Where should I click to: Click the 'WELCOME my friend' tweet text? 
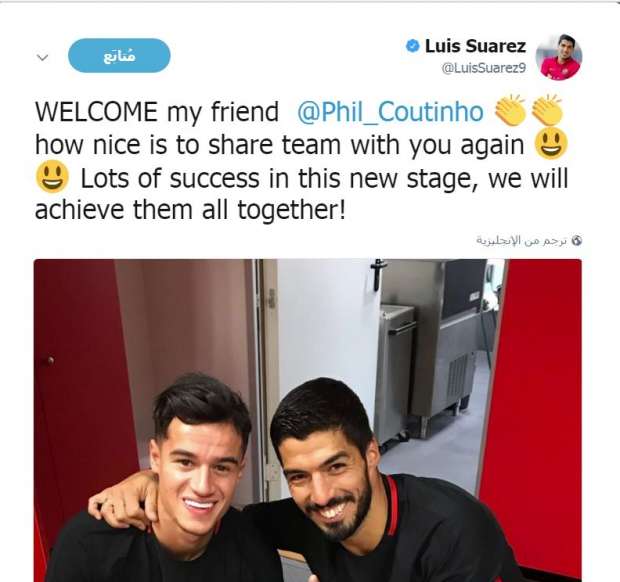click(157, 112)
